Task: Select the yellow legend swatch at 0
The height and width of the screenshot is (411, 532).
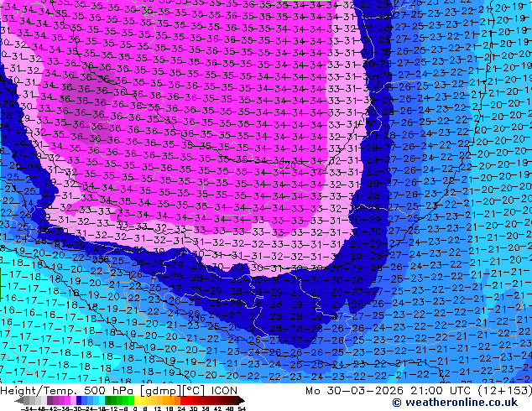Action: coord(137,400)
